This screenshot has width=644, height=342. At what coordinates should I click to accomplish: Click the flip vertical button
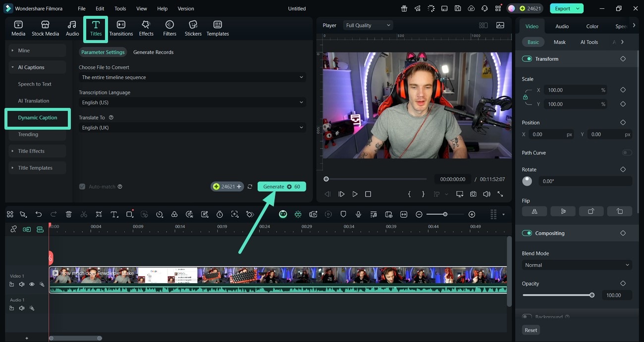[x=563, y=211]
